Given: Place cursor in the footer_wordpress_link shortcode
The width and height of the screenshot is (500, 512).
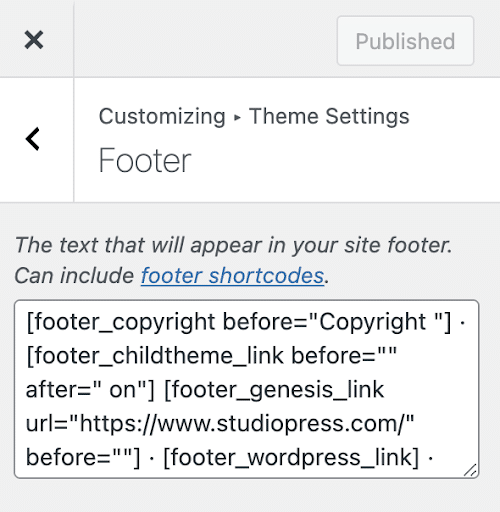Looking at the screenshot, I should [x=291, y=457].
